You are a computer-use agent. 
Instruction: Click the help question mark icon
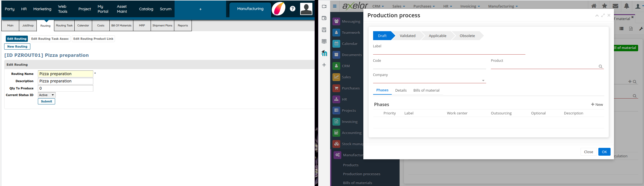pos(292,9)
